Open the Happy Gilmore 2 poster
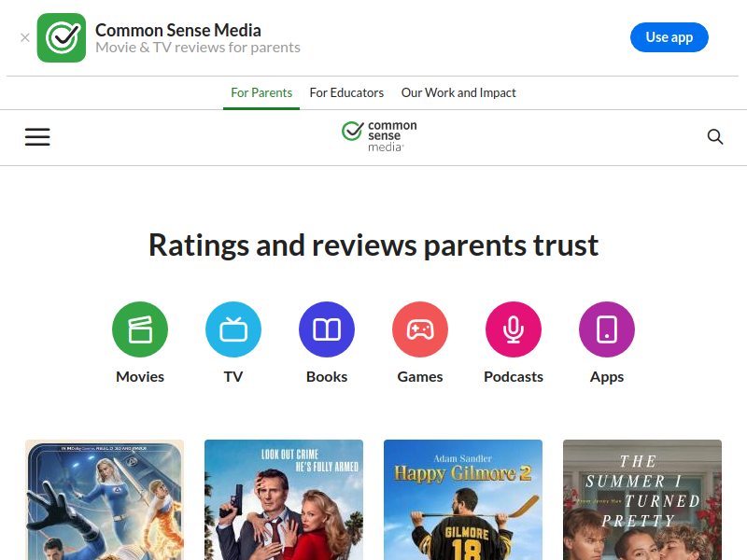 [x=463, y=500]
